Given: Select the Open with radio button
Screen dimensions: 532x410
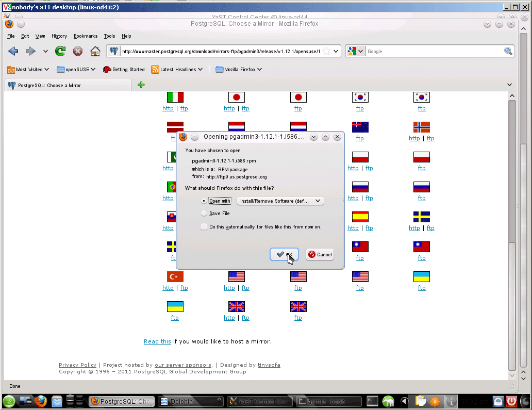Looking at the screenshot, I should [x=204, y=201].
